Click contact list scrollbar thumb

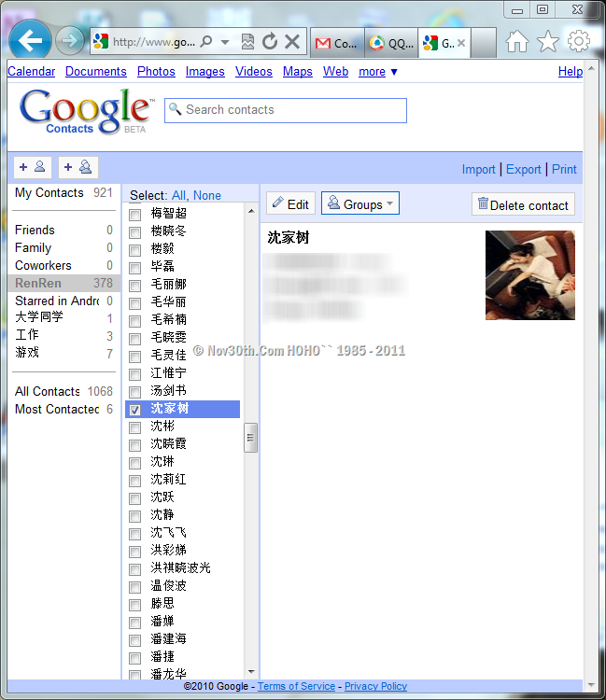(250, 438)
